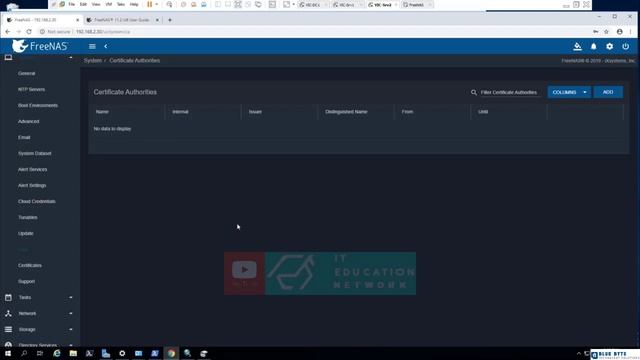This screenshot has height=360, width=640.
Task: Open Windows taskbar search
Action: 24,353
